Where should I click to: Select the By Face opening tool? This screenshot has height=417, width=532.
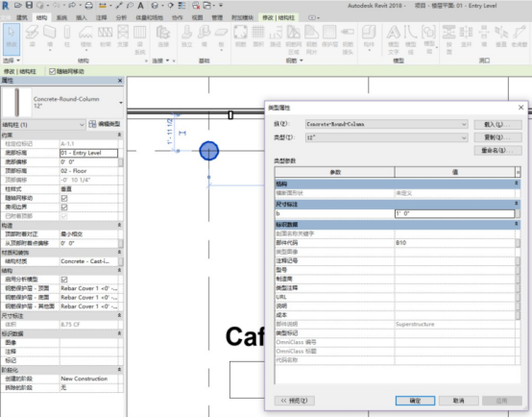[448, 39]
